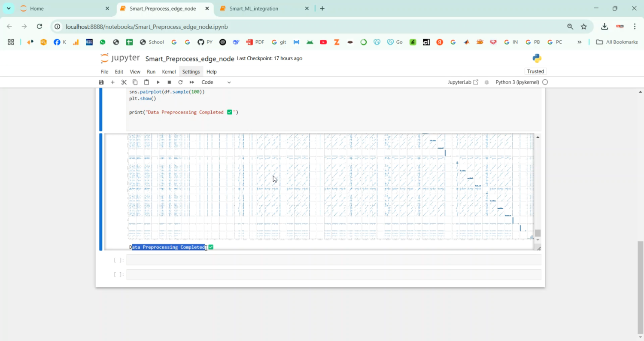Viewport: 644px width, 341px height.
Task: Click the Trusted notebook button
Action: tap(535, 72)
